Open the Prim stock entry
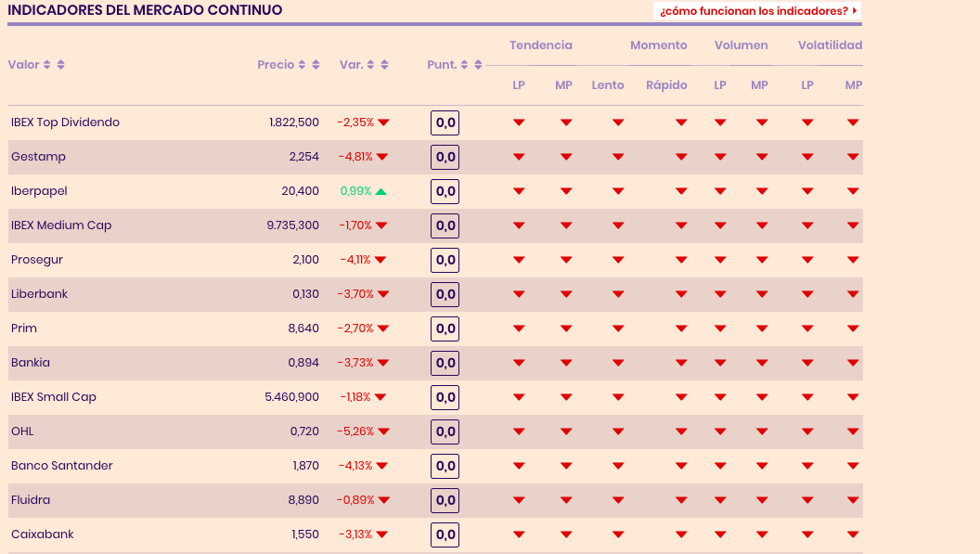Viewport: 980px width, 554px height. pyautogui.click(x=24, y=329)
